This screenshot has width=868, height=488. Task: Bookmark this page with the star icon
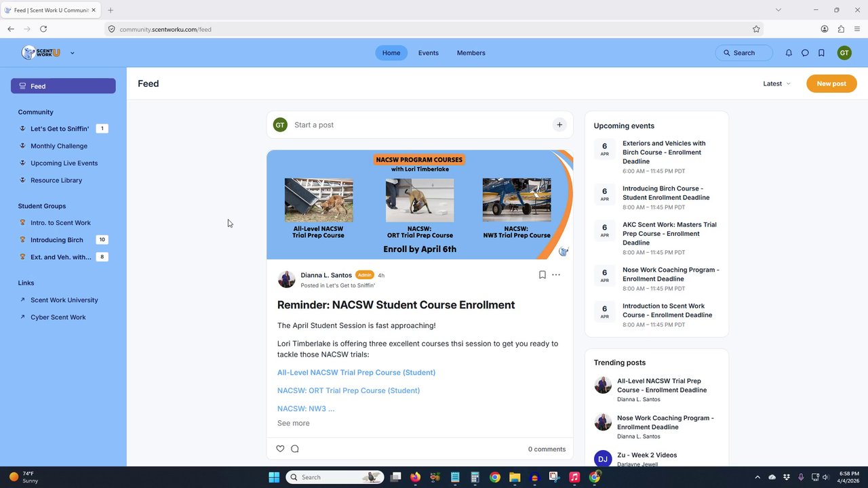click(756, 29)
